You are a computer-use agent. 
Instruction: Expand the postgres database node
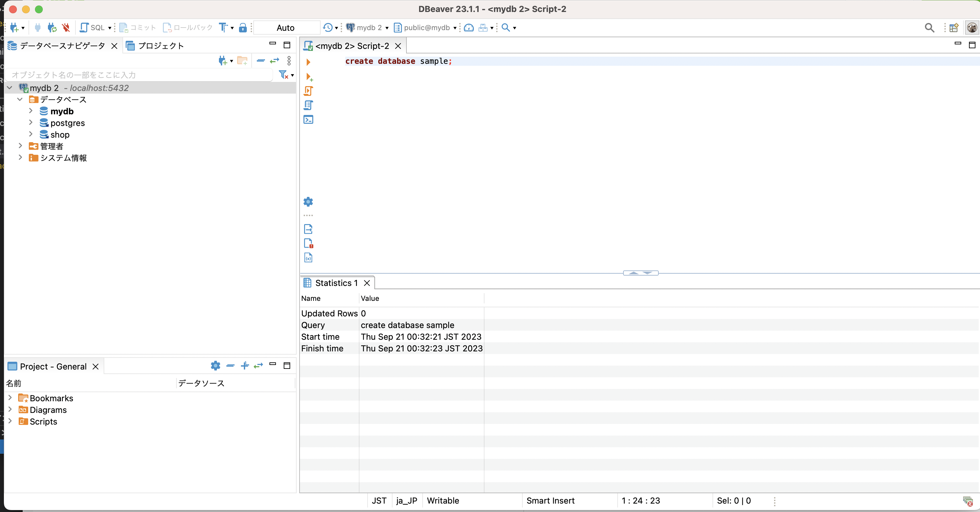(31, 122)
